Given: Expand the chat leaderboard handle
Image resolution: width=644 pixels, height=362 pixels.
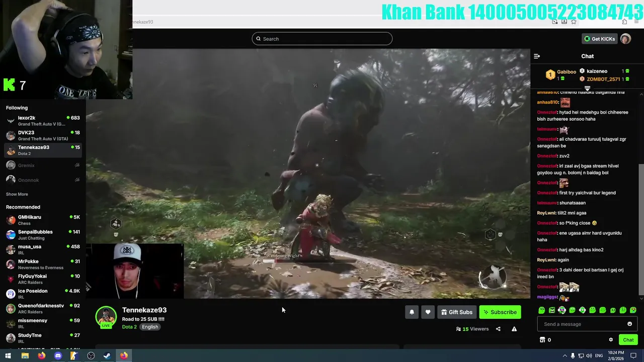Looking at the screenshot, I should (x=587, y=88).
